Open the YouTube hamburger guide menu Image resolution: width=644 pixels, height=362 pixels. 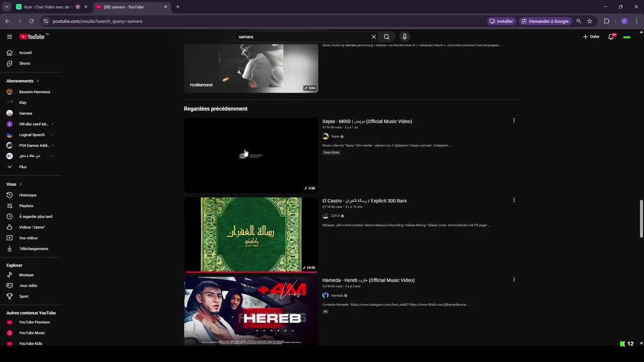[10, 37]
